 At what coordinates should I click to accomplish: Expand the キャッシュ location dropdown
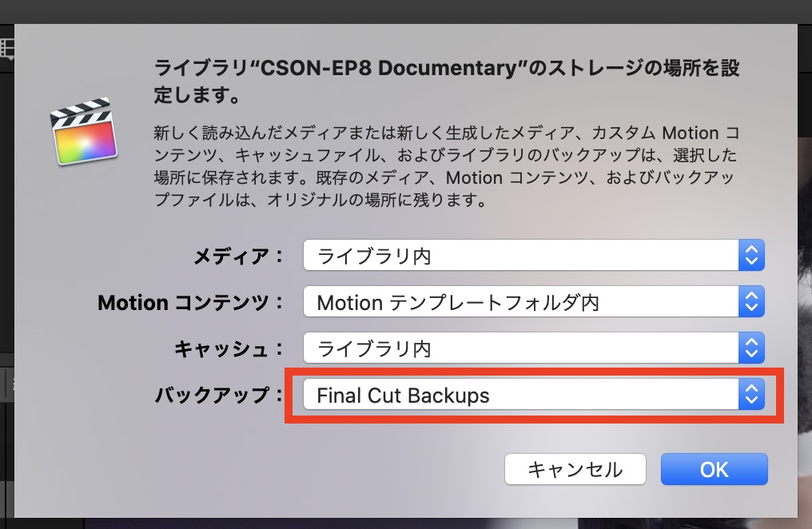click(533, 348)
